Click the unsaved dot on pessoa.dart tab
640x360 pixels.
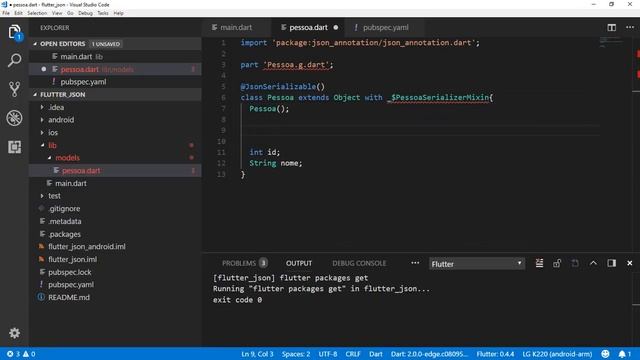click(x=336, y=28)
